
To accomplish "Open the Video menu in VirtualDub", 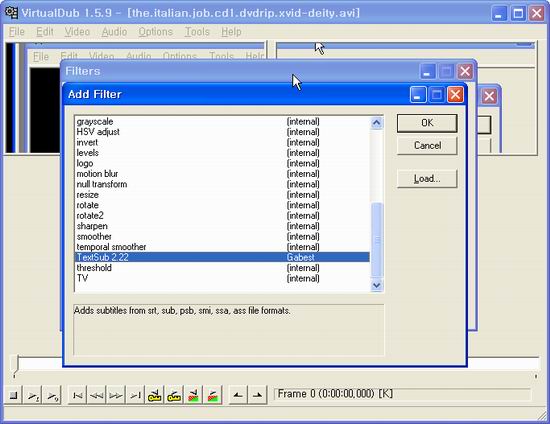I will [x=77, y=32].
